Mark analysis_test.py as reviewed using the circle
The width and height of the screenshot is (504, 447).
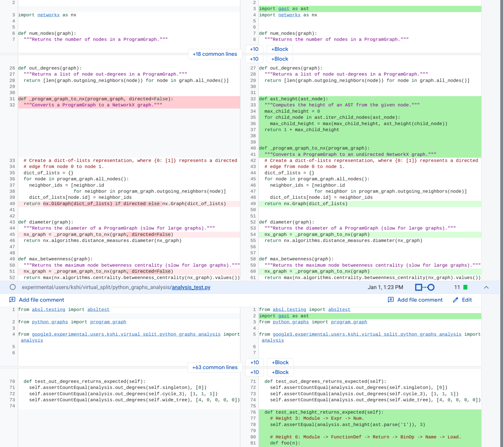click(13, 287)
